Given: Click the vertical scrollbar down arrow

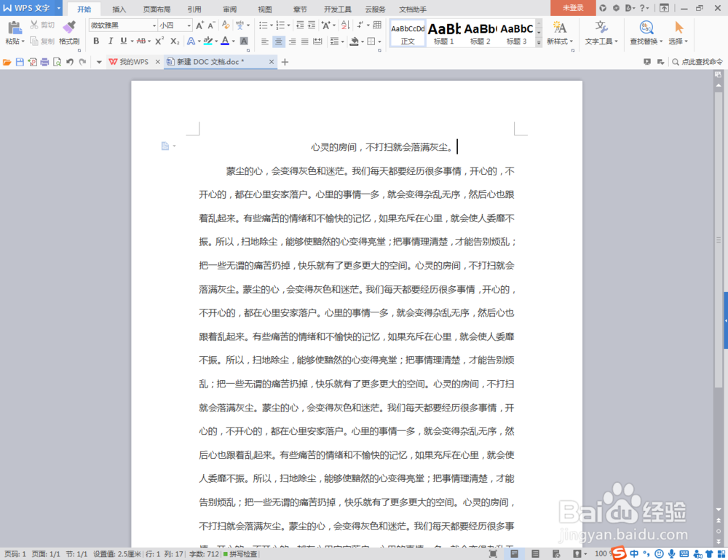Looking at the screenshot, I should [719, 510].
